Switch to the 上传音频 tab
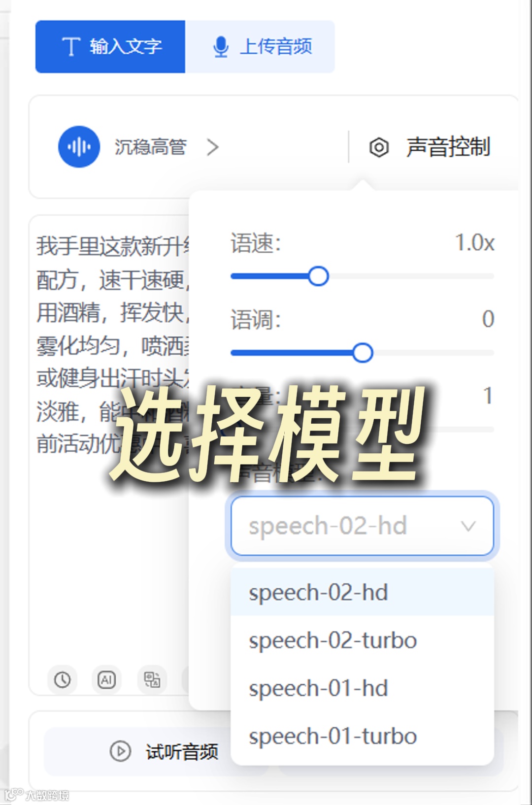Image resolution: width=532 pixels, height=805 pixels. [260, 47]
